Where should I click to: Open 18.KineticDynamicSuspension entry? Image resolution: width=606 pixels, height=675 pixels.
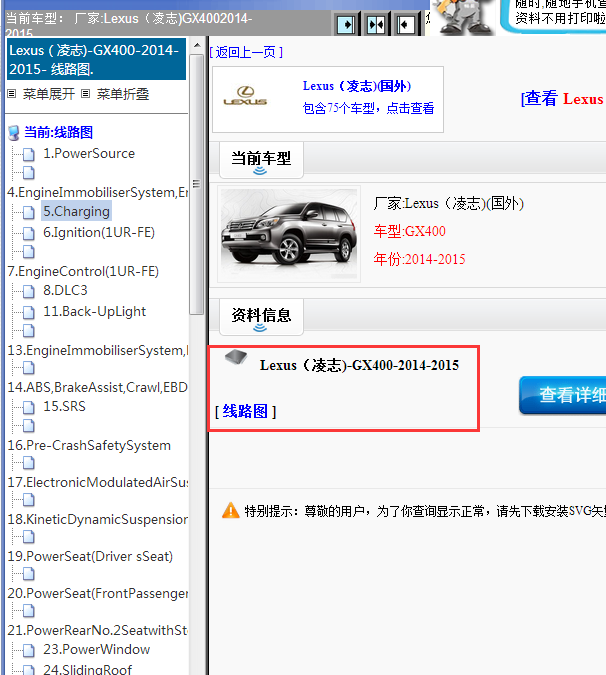(98, 520)
